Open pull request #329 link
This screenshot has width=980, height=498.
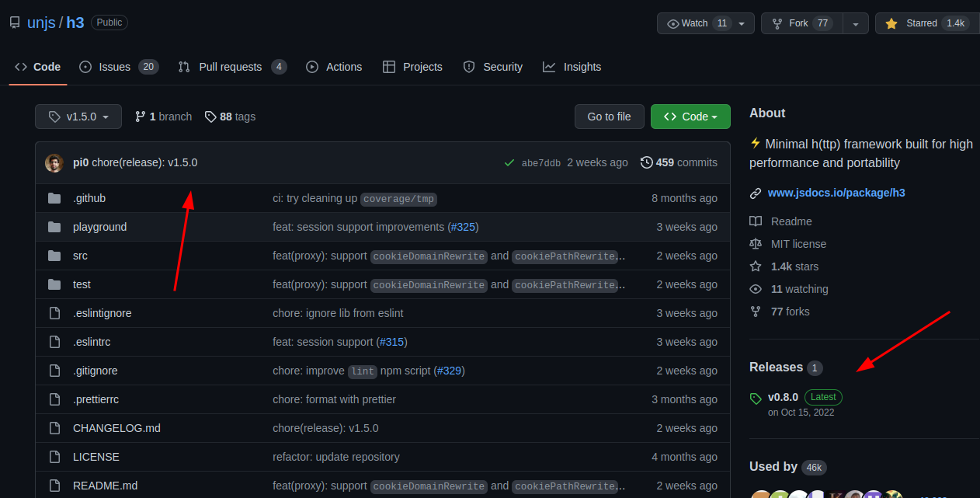[x=449, y=371]
